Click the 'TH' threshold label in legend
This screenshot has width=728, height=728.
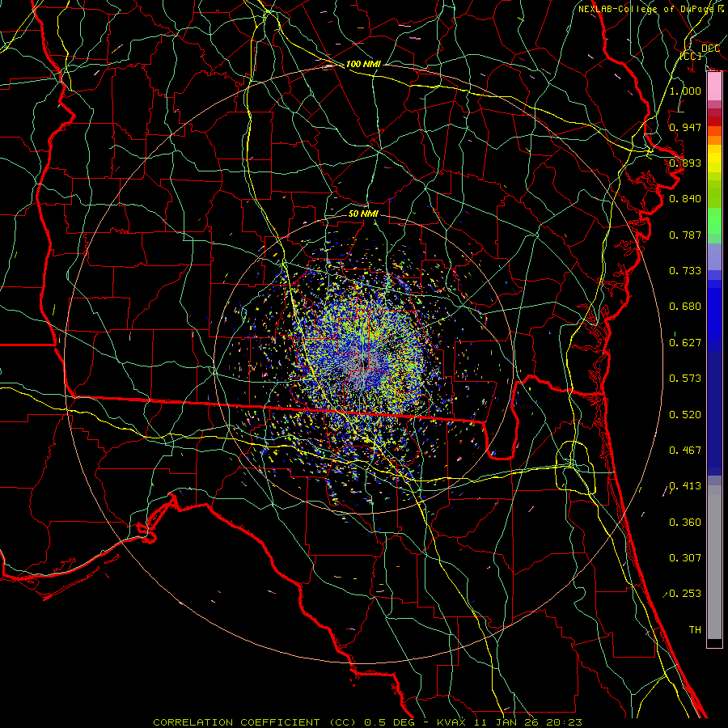tap(695, 630)
